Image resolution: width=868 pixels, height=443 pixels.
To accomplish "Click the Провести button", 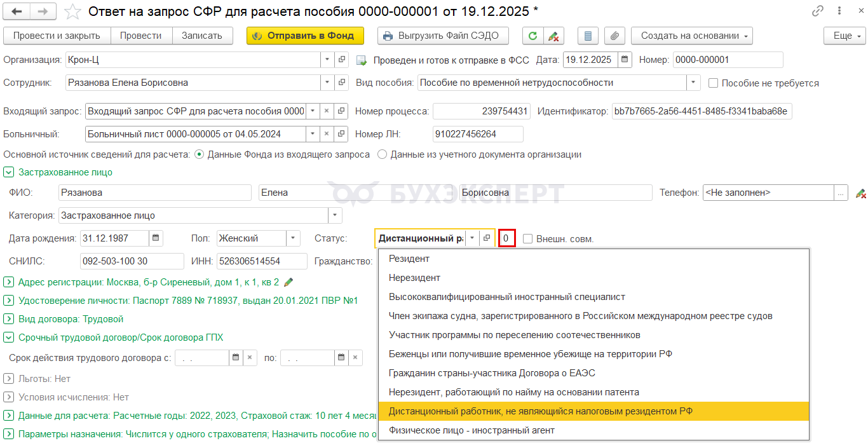I will point(142,36).
